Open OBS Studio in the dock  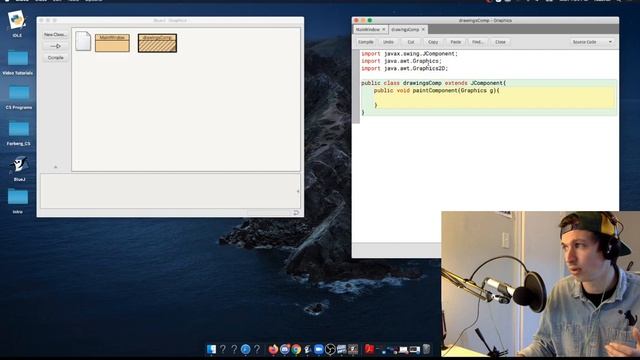tap(330, 349)
